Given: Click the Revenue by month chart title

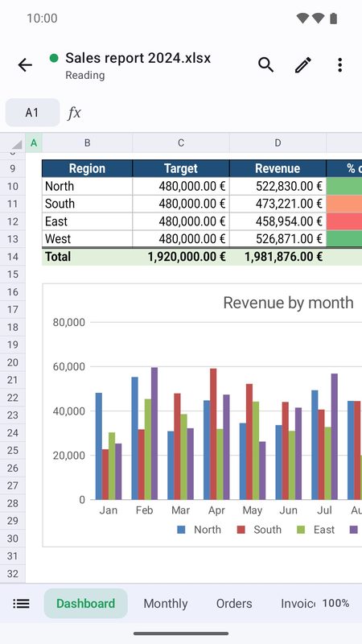Looking at the screenshot, I should [288, 303].
